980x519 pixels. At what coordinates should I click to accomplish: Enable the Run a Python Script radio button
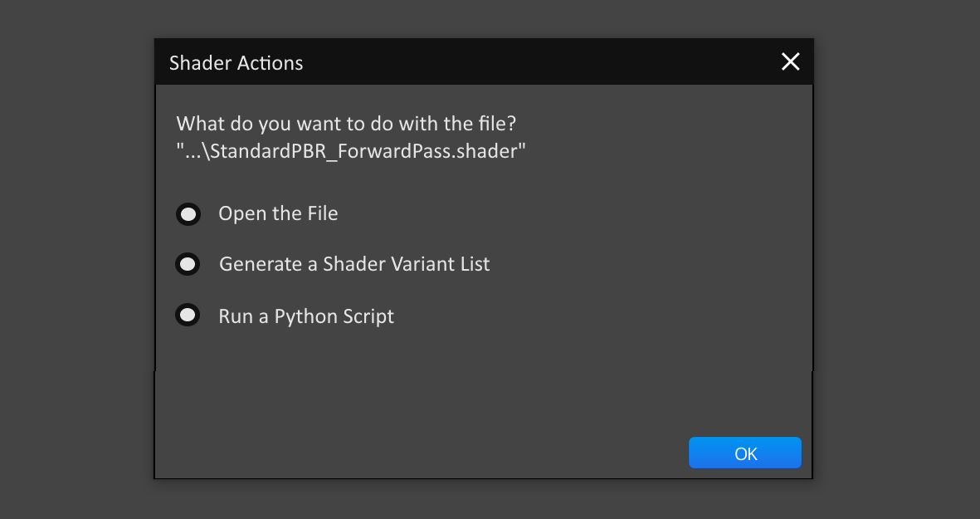click(188, 316)
